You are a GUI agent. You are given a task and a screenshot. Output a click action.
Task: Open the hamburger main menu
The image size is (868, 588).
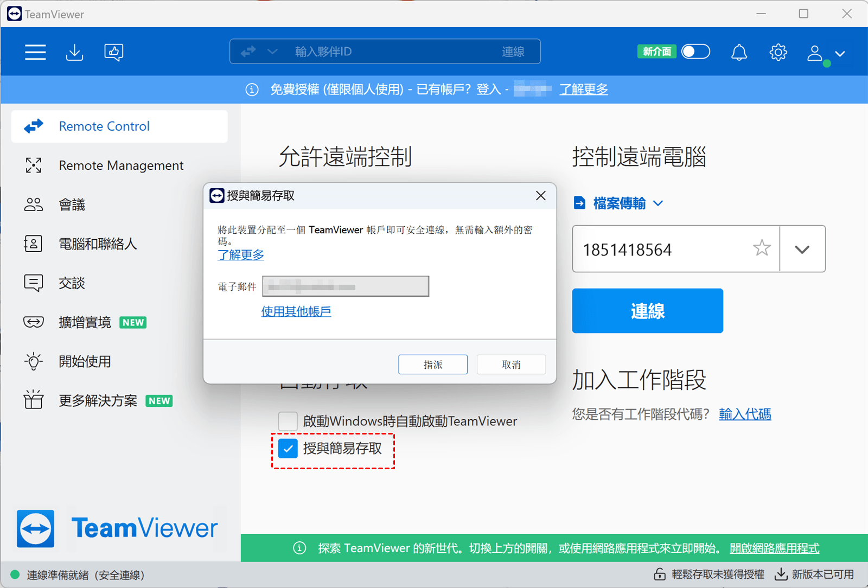tap(35, 52)
